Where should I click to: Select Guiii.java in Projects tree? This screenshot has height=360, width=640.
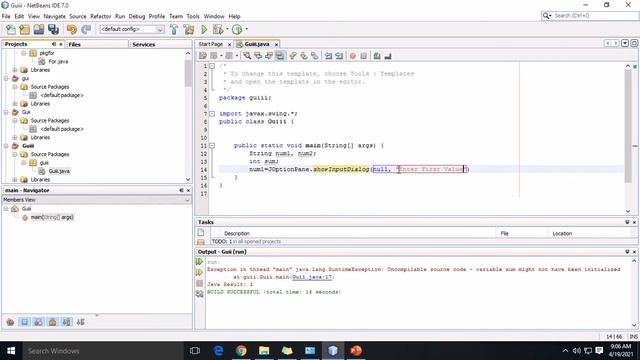[59, 171]
